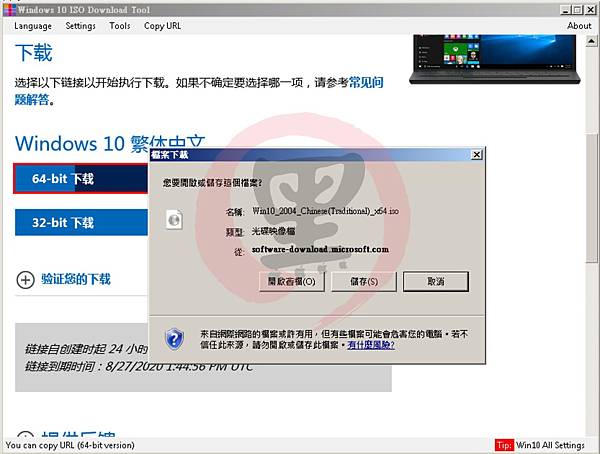Click 儲存(S) to save the ISO file
The image size is (600, 454).
pyautogui.click(x=364, y=282)
